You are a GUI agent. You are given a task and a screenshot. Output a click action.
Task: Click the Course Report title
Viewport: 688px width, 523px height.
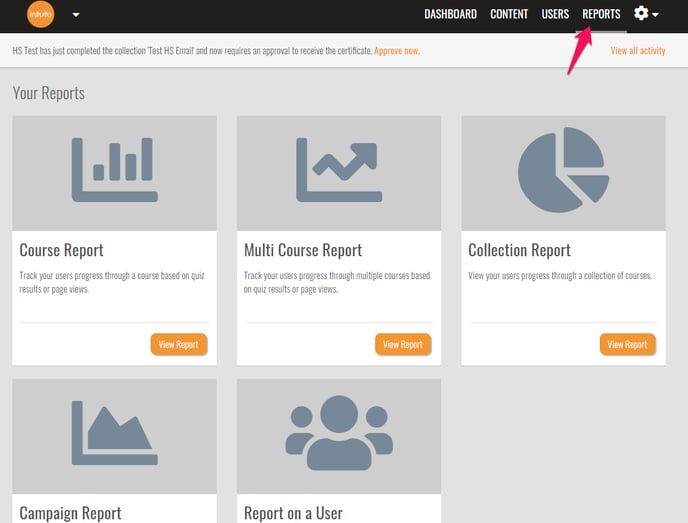pos(61,250)
